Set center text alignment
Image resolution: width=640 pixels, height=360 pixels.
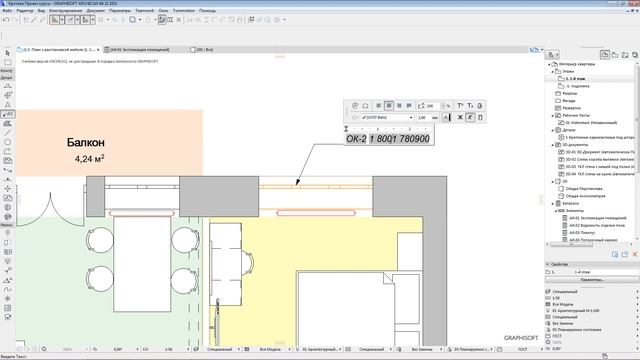(389, 106)
